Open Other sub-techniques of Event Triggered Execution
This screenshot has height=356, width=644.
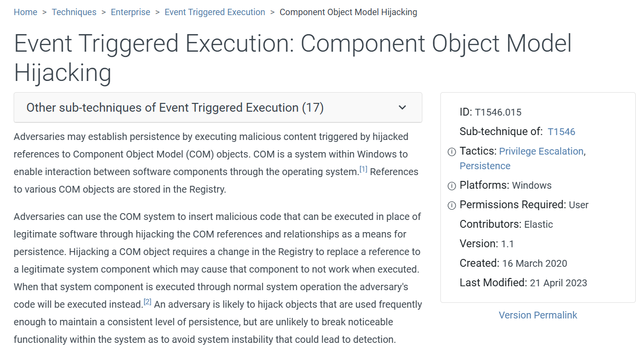(x=175, y=108)
